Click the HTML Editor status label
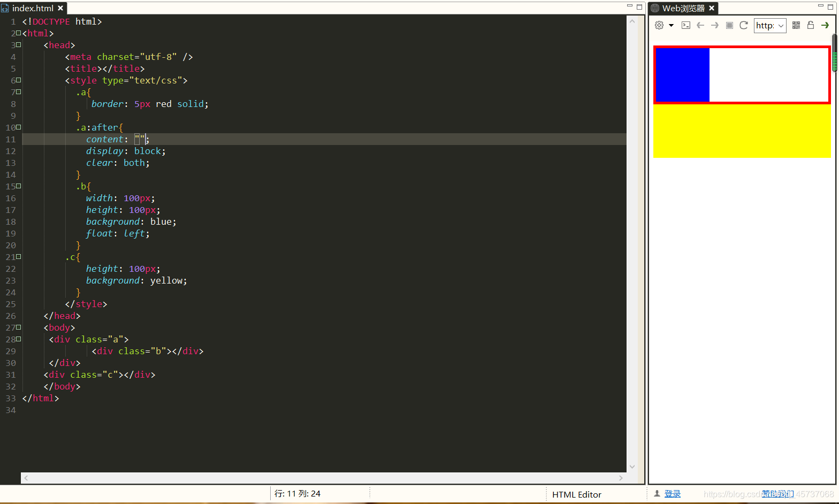Screen dimensions: 839x504 click(577, 494)
